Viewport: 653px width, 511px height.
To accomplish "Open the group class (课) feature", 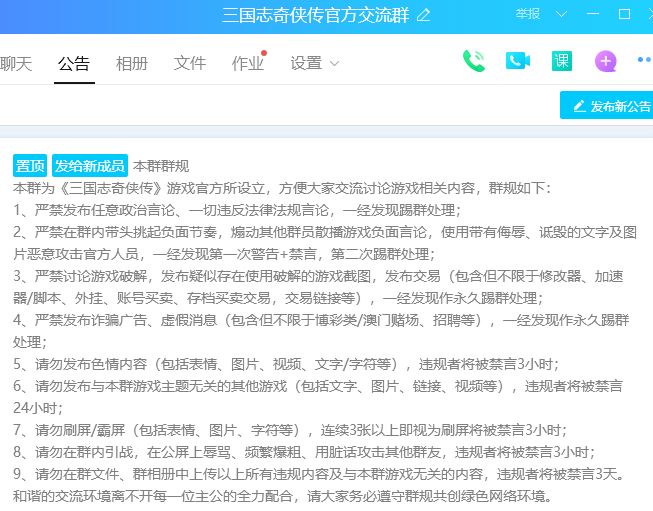I will (x=562, y=61).
